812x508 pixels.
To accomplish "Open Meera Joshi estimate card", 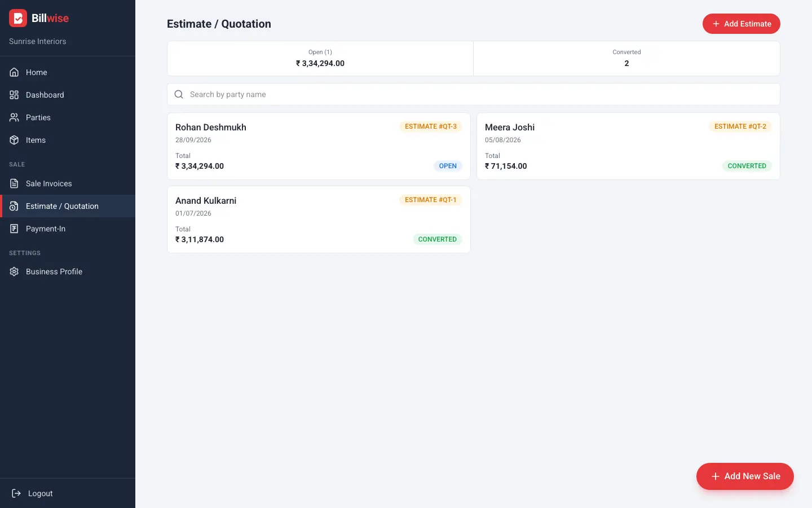I will click(628, 146).
